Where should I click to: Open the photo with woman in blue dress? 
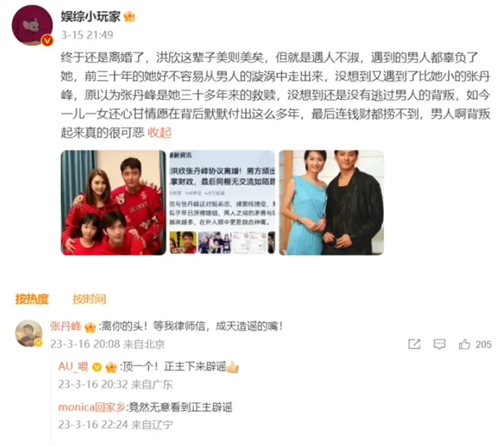(x=332, y=203)
